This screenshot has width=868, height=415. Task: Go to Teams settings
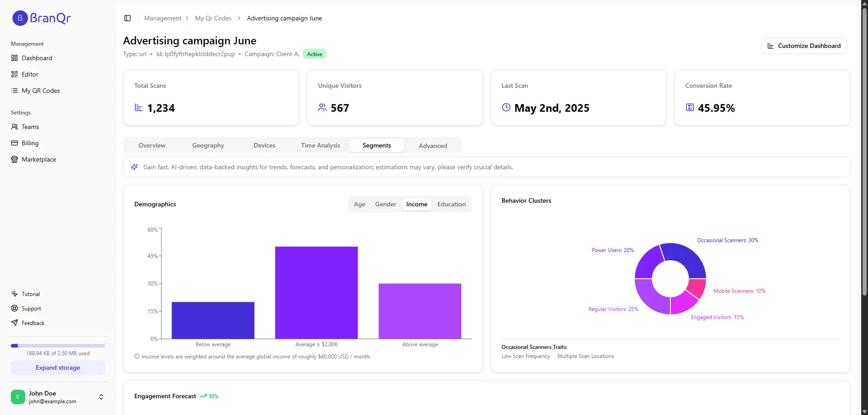point(30,127)
